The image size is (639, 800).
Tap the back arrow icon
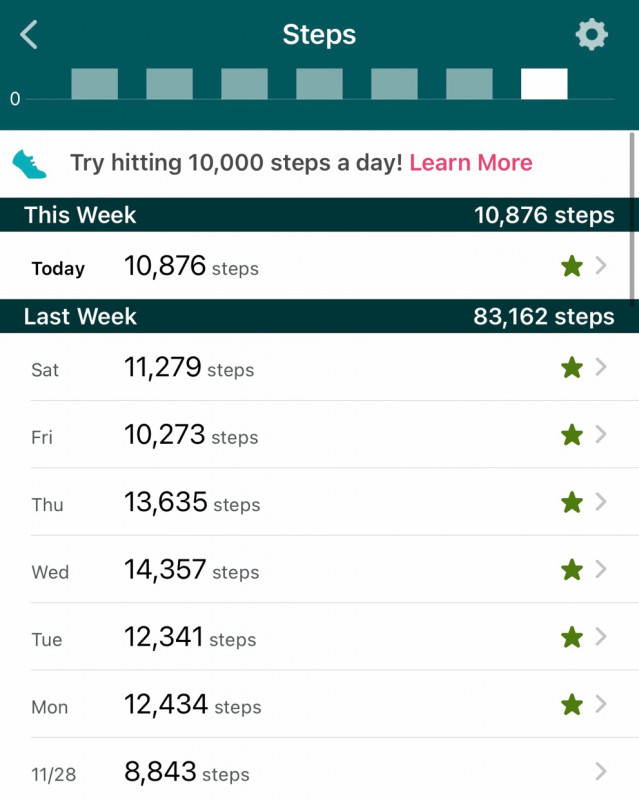click(x=29, y=35)
